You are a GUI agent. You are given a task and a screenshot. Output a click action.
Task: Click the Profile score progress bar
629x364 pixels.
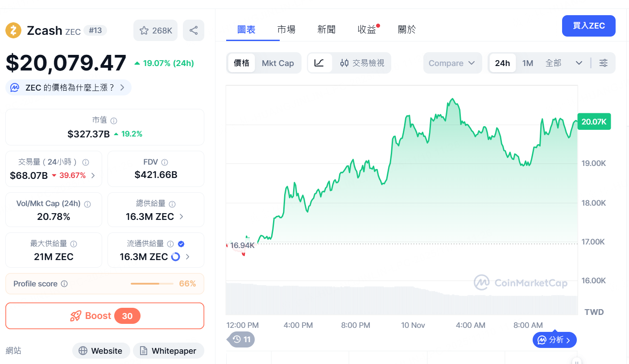point(152,284)
